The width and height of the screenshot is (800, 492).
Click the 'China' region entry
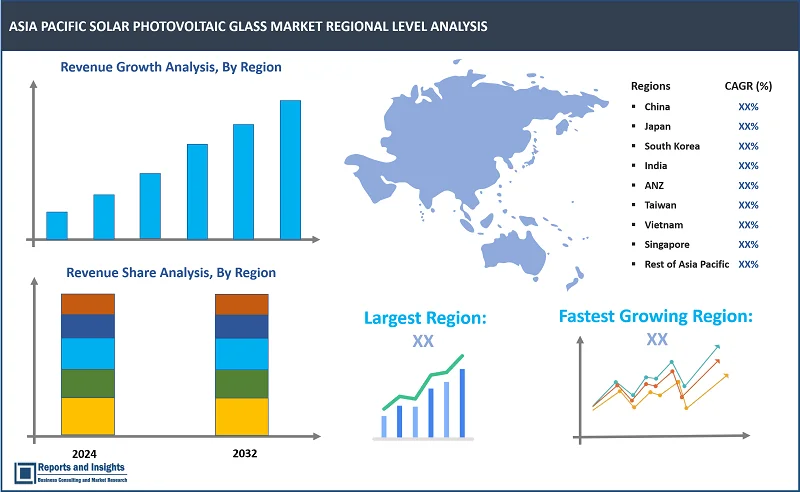point(657,107)
